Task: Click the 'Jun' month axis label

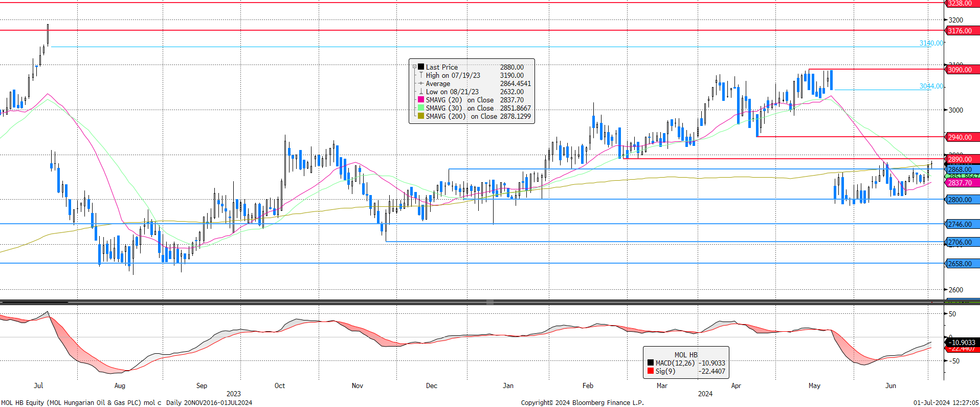Action: 890,385
